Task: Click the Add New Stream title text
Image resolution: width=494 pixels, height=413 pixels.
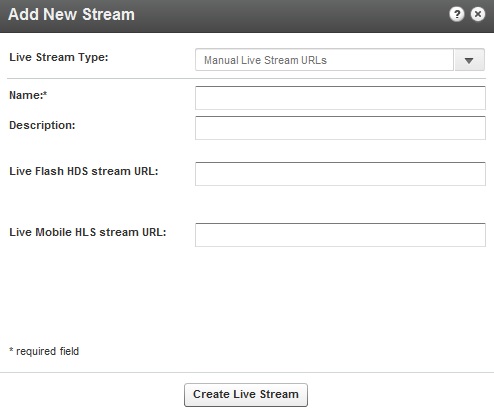Action: pos(71,15)
